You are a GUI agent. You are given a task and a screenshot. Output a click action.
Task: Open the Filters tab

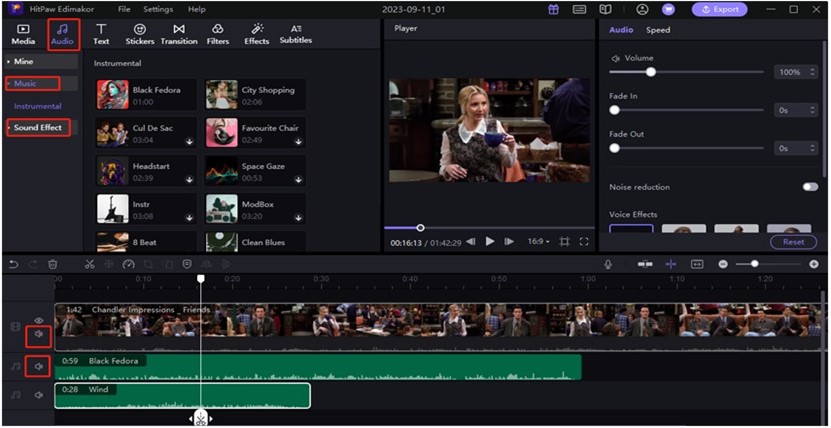click(x=218, y=34)
